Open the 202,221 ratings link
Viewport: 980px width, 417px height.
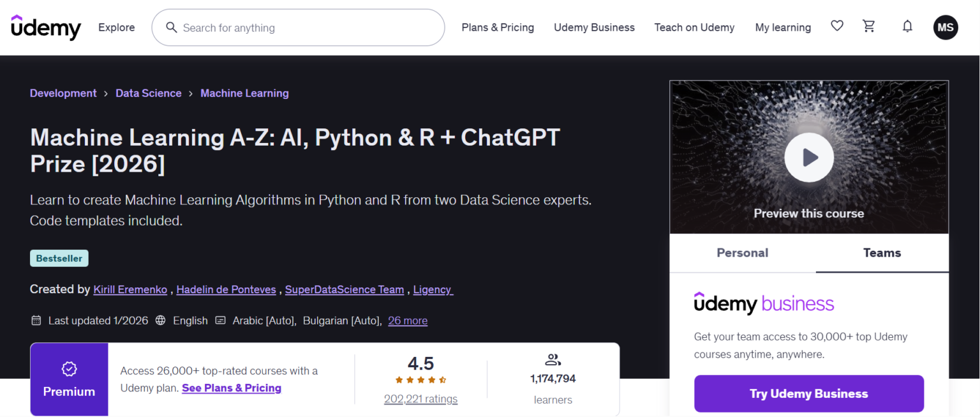[420, 399]
